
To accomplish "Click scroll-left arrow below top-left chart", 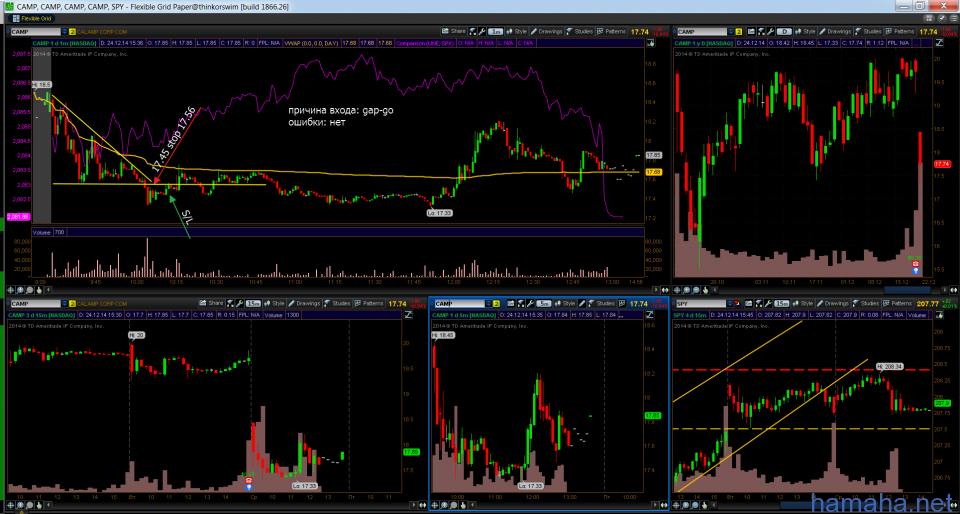I will 48,290.
